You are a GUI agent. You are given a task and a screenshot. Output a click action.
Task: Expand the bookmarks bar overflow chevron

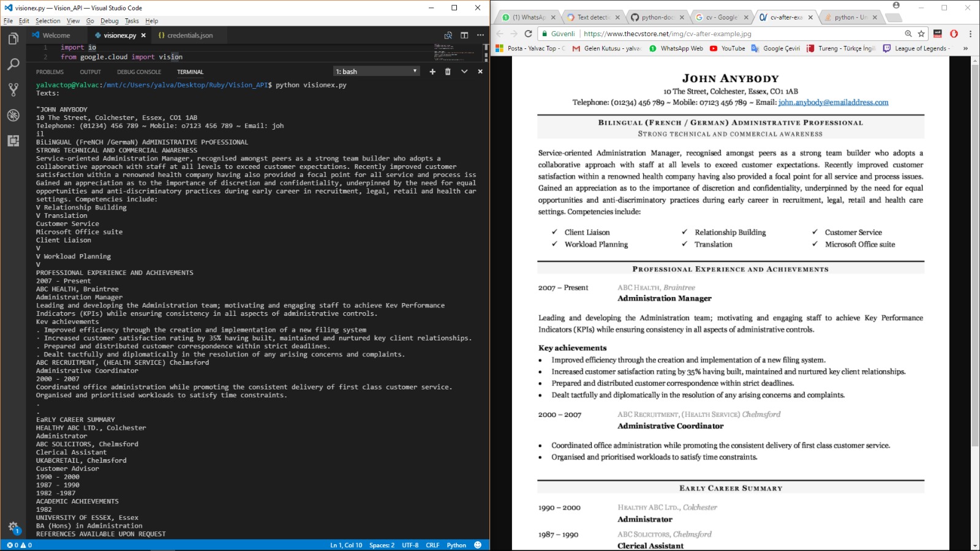965,48
